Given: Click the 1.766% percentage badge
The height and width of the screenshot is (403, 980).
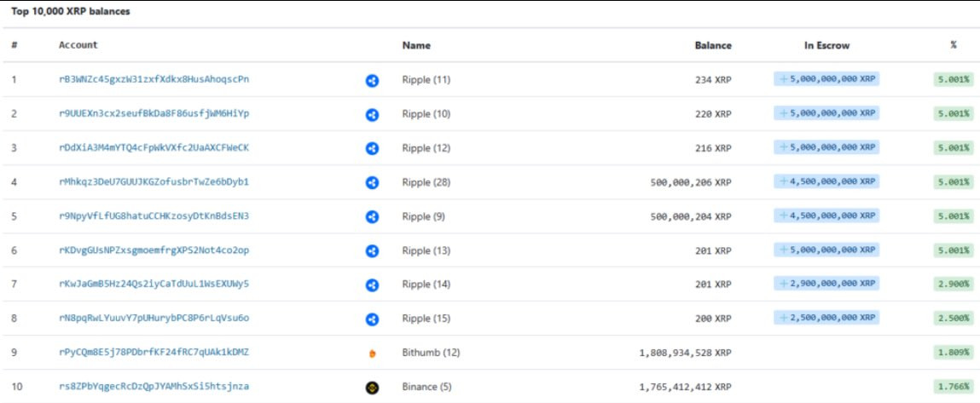Looking at the screenshot, I should pos(953,386).
